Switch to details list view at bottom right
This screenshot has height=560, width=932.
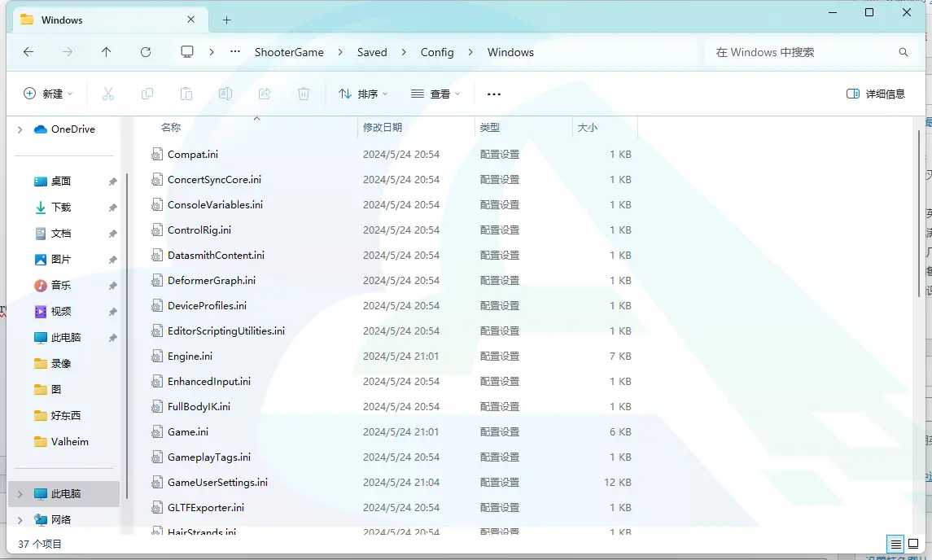click(895, 544)
